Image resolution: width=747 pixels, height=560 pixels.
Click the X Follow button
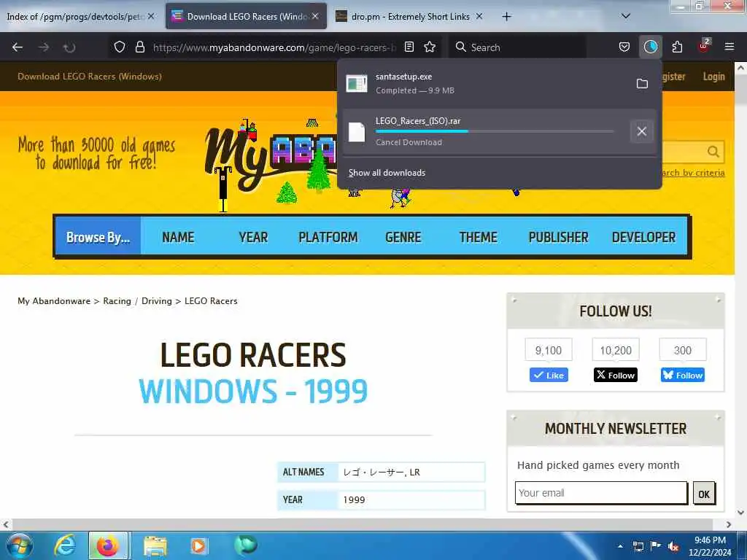(616, 376)
